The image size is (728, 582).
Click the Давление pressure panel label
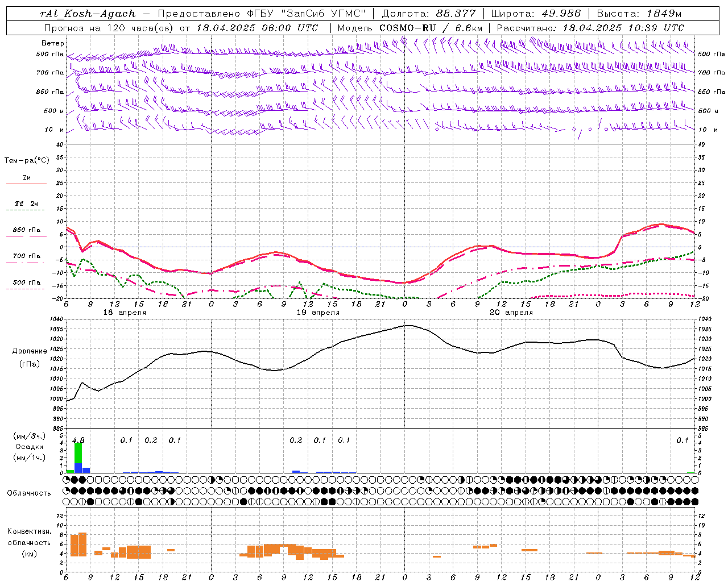30,351
